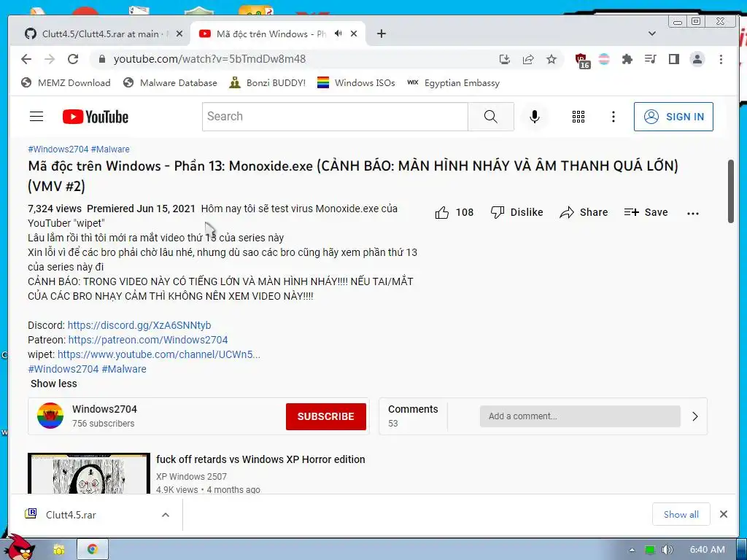Expand the Comments section arrow
Screen dimensions: 747x560
tap(694, 416)
